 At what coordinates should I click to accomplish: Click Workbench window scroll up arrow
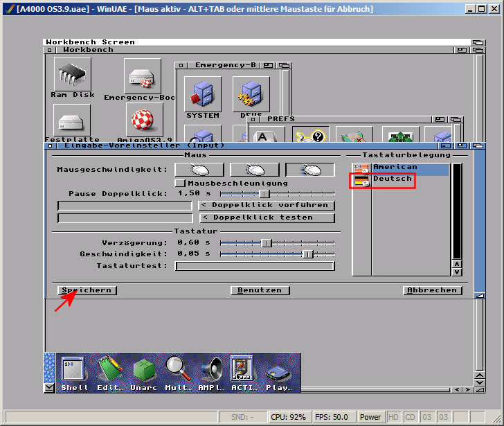coord(480,375)
